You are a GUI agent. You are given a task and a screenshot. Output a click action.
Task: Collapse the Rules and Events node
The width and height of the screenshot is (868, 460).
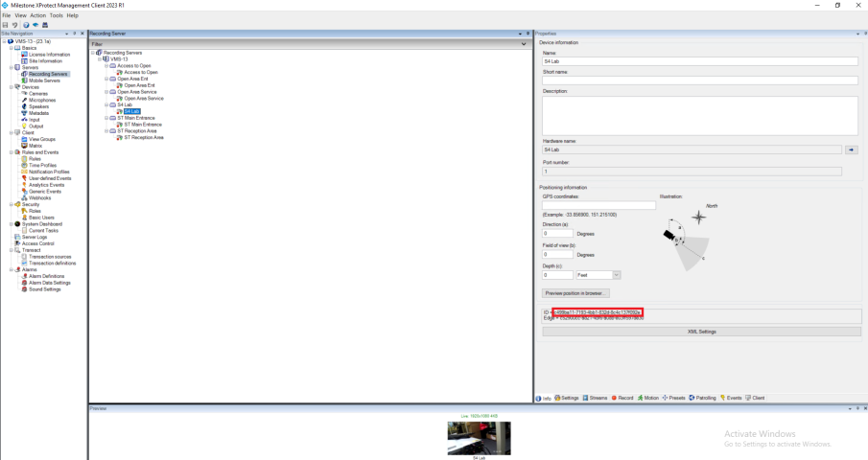[6, 151]
